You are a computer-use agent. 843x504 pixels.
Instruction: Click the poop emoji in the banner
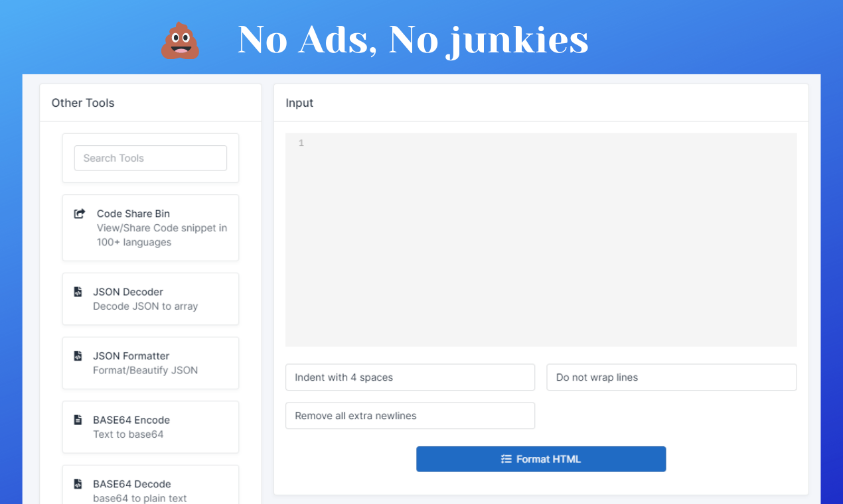coord(180,41)
